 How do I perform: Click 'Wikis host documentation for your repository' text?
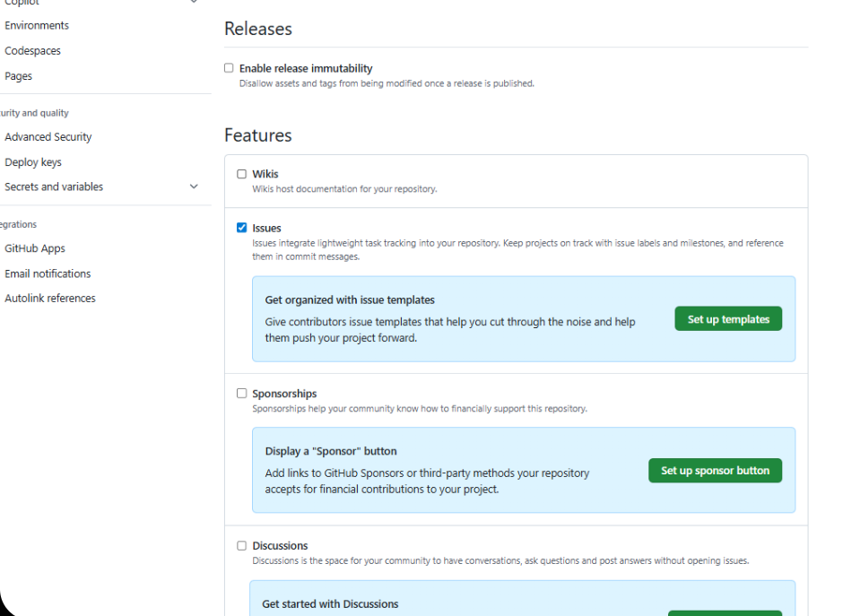point(344,188)
